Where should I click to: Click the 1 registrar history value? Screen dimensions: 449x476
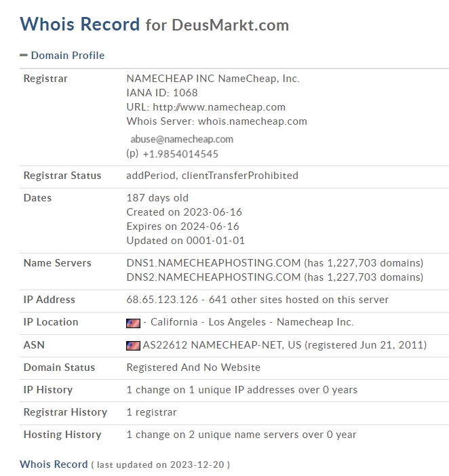[x=151, y=412]
